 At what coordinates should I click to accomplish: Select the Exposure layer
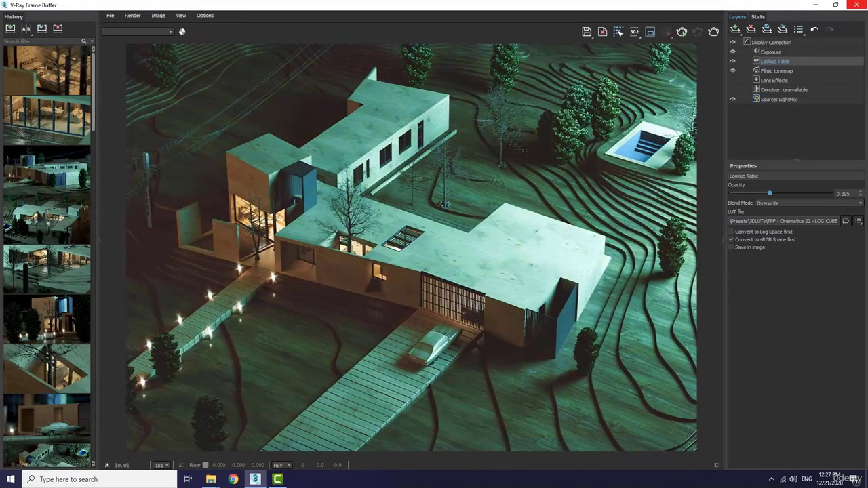[x=770, y=52]
